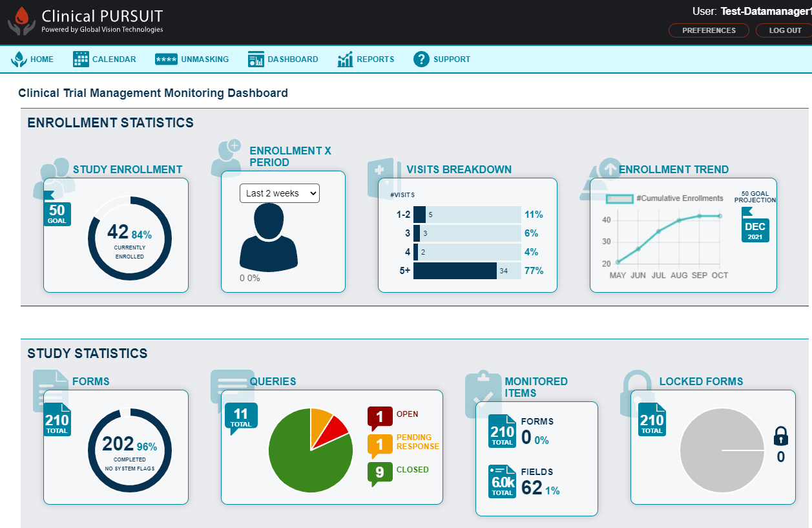Select the Unmasking asterisk icon

coord(166,59)
